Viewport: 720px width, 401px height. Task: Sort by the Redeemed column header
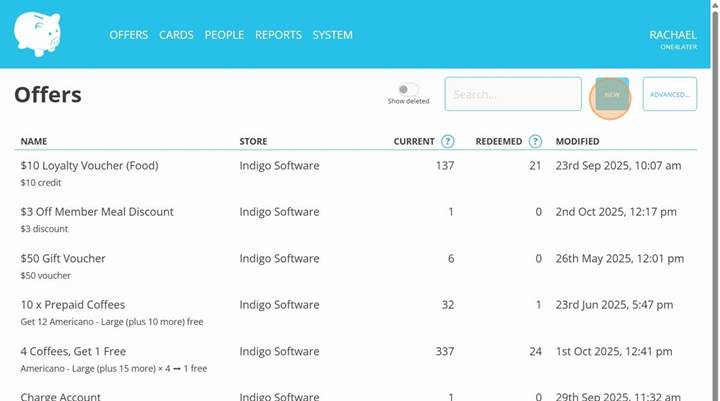click(499, 141)
